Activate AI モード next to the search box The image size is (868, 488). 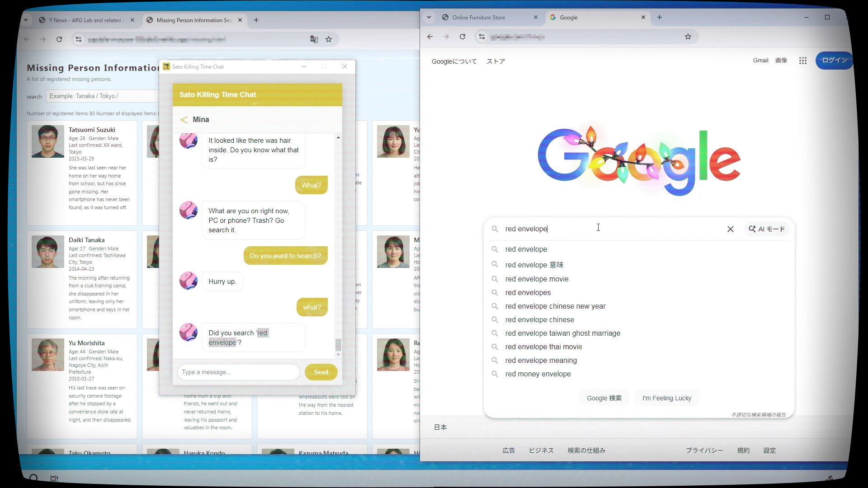tap(767, 229)
